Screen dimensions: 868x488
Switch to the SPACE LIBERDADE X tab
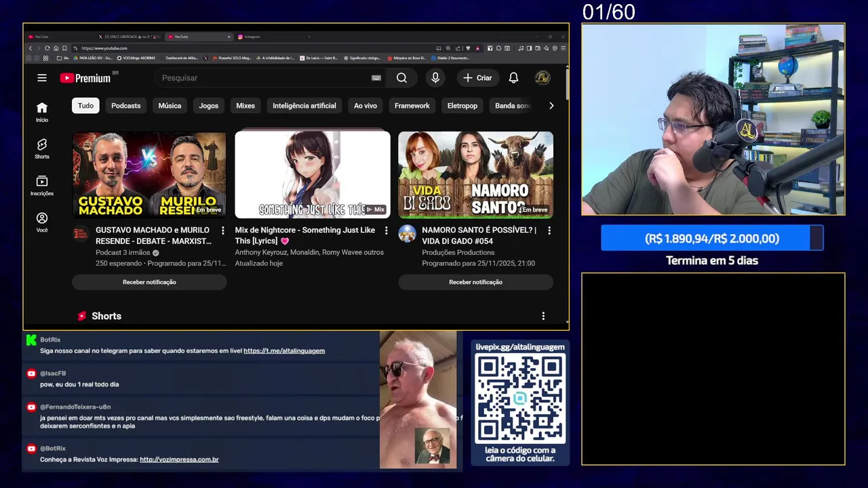coord(131,37)
